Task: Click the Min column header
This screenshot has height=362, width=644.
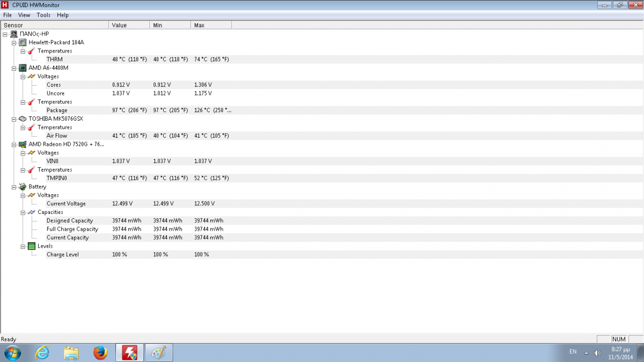Action: click(170, 25)
